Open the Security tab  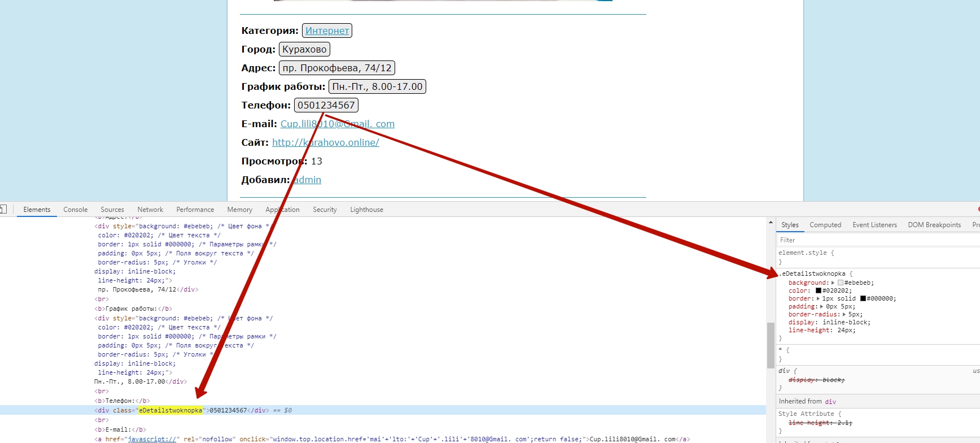pyautogui.click(x=325, y=210)
